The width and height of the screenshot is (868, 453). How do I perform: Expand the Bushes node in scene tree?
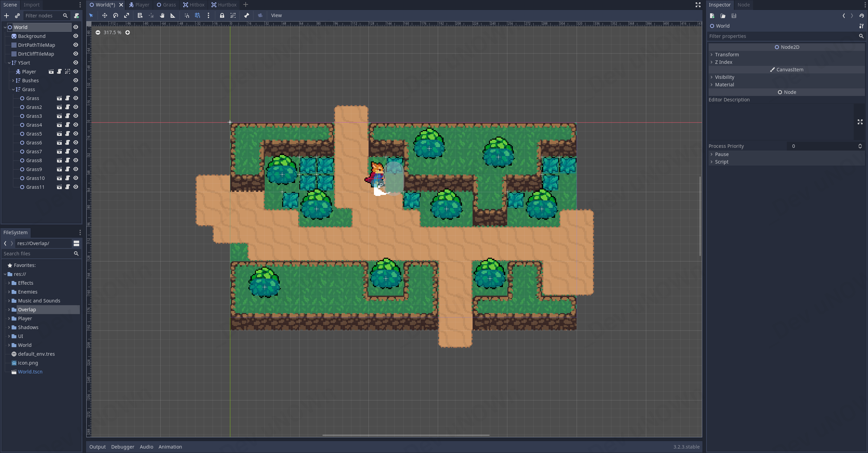click(13, 81)
